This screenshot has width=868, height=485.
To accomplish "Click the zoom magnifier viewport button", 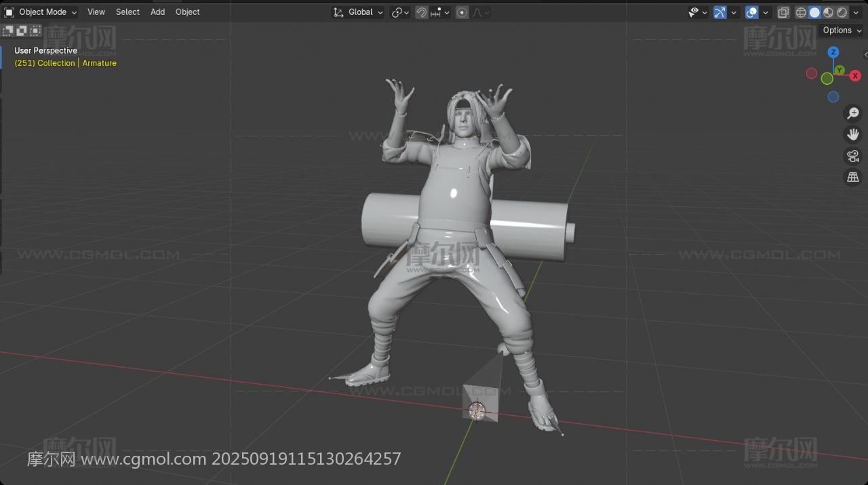I will coord(853,113).
